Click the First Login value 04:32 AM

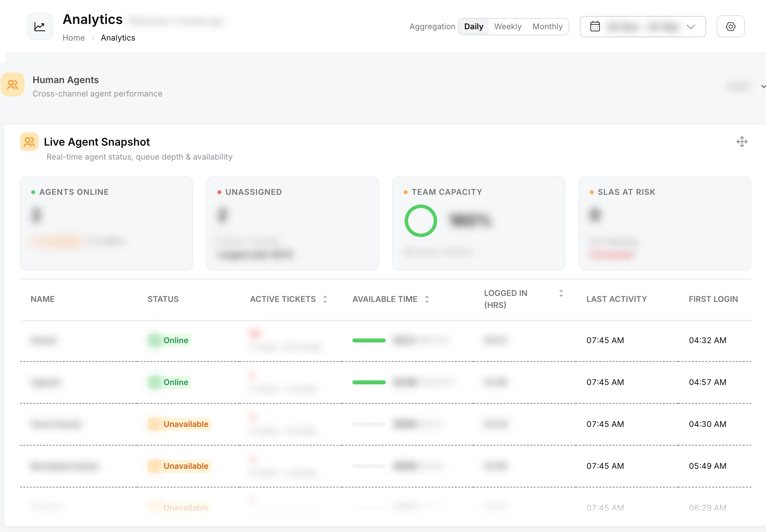click(707, 340)
